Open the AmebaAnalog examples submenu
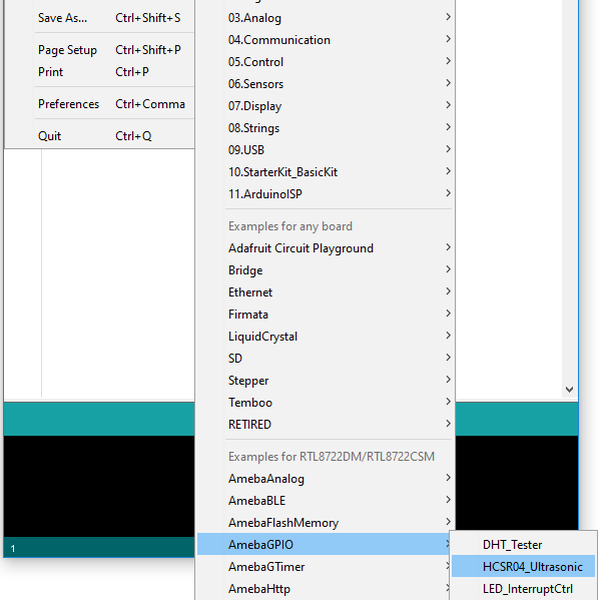Viewport: 600px width, 600px height. [x=326, y=479]
